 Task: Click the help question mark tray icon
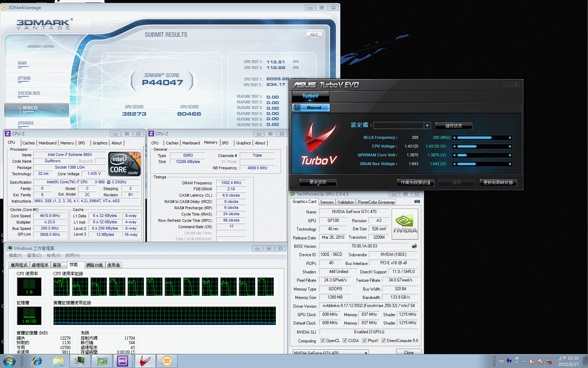point(509,360)
